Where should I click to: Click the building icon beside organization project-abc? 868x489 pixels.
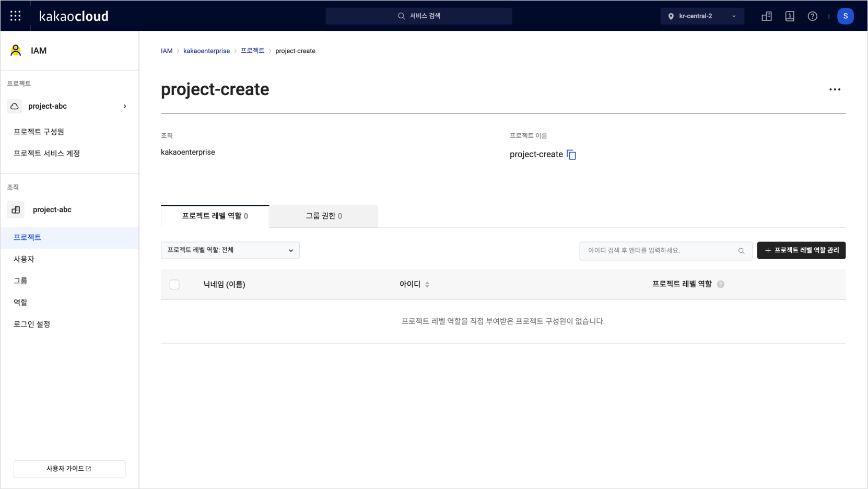(16, 209)
